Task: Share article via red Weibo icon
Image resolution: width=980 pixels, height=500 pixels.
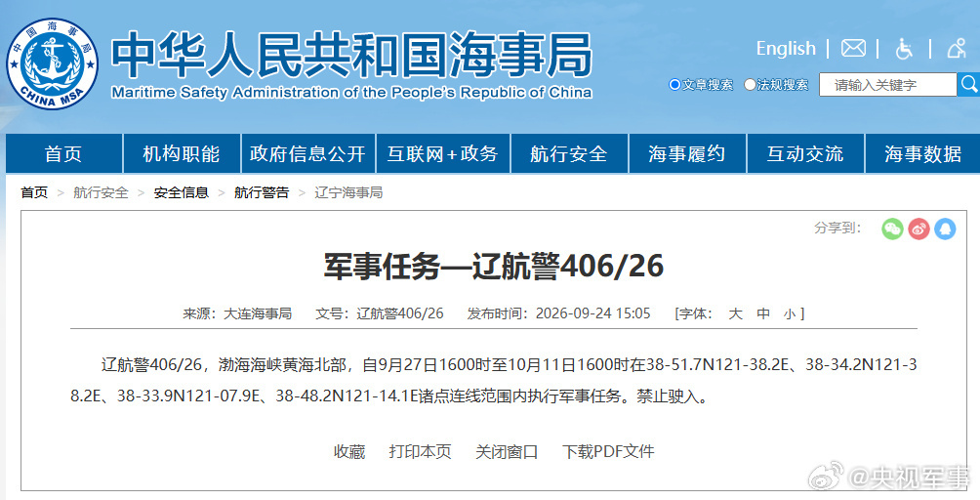Action: pyautogui.click(x=919, y=229)
